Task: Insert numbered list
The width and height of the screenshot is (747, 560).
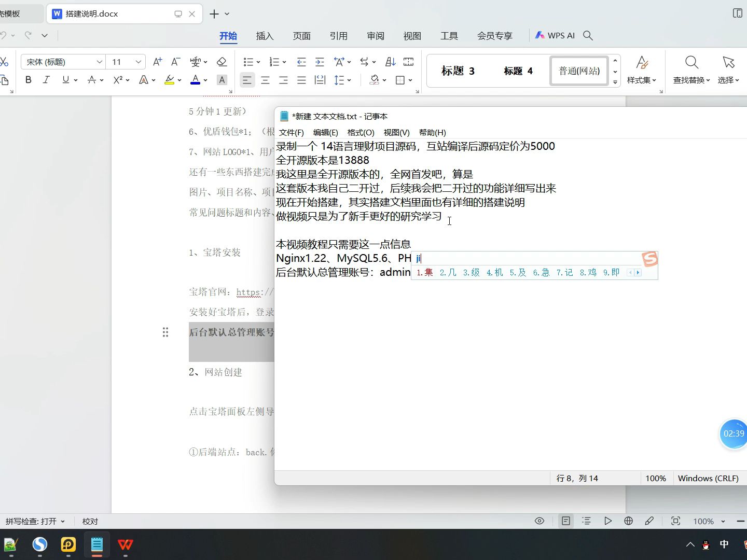Action: (x=274, y=62)
